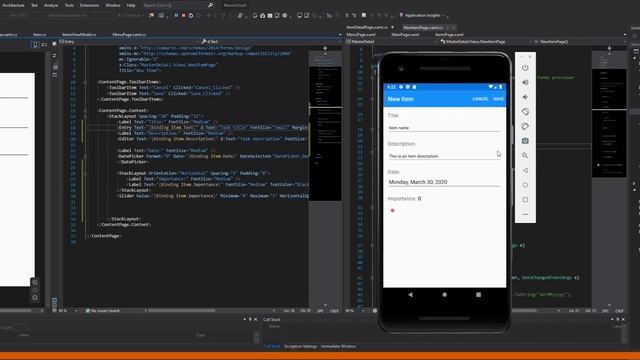This screenshot has height=360, width=640.
Task: Tap the Android back navigation button
Action: [x=410, y=295]
